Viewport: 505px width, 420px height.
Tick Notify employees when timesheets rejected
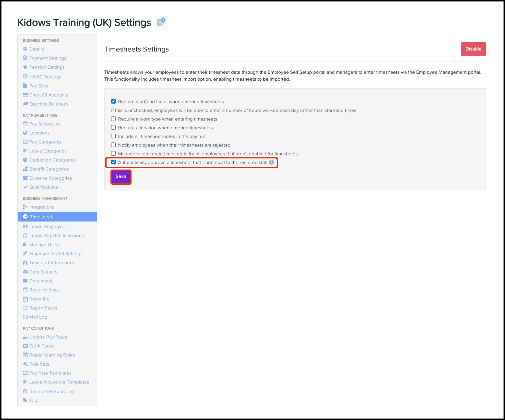113,145
